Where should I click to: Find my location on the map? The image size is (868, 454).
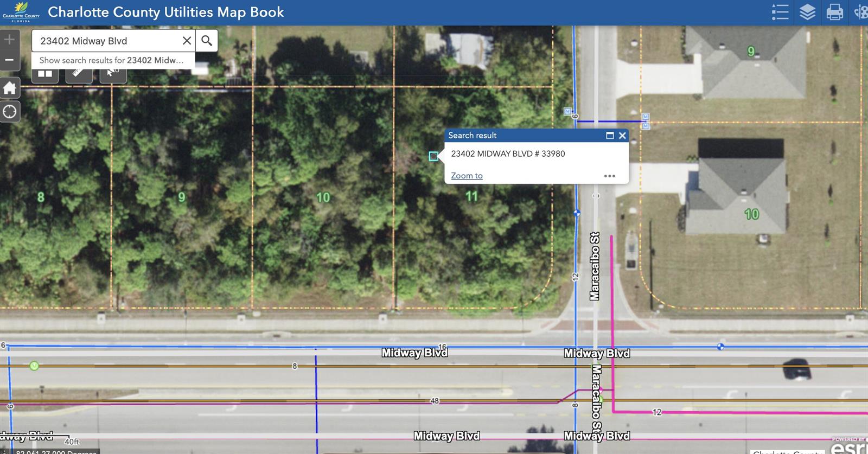click(x=10, y=112)
